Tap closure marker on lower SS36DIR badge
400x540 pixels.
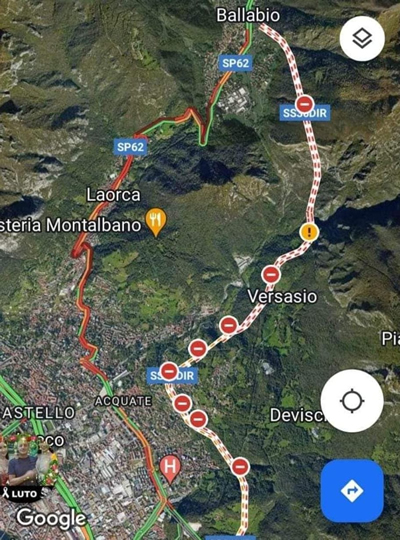pyautogui.click(x=169, y=371)
